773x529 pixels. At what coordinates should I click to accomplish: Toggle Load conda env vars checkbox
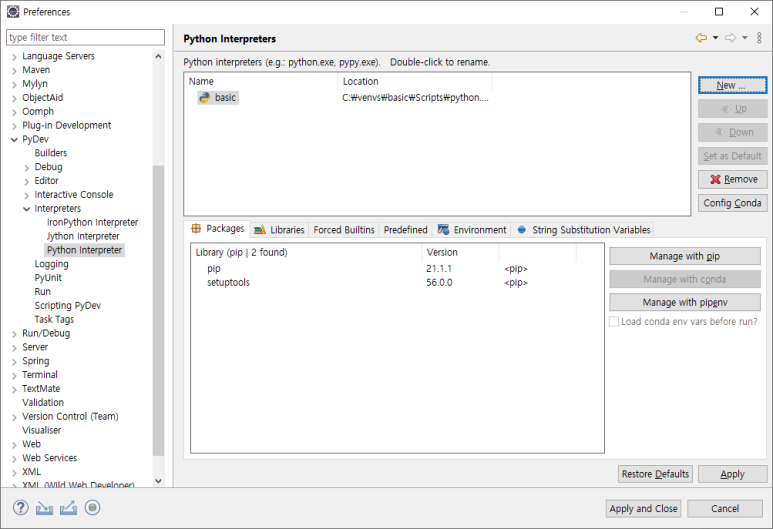tap(614, 321)
